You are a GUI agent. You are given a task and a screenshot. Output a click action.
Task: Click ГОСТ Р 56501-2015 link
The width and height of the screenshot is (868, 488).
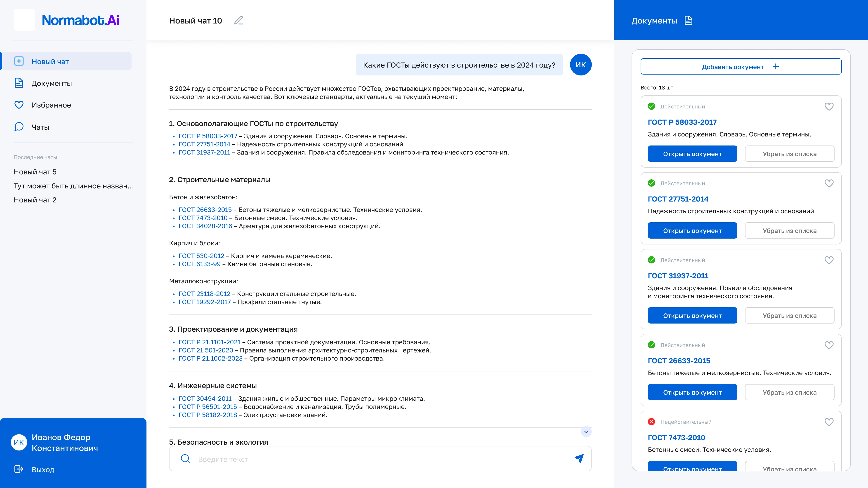coord(208,407)
